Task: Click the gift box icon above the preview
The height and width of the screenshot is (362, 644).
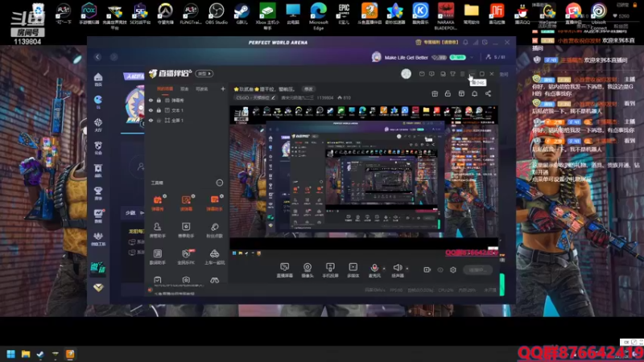Action: point(435,93)
